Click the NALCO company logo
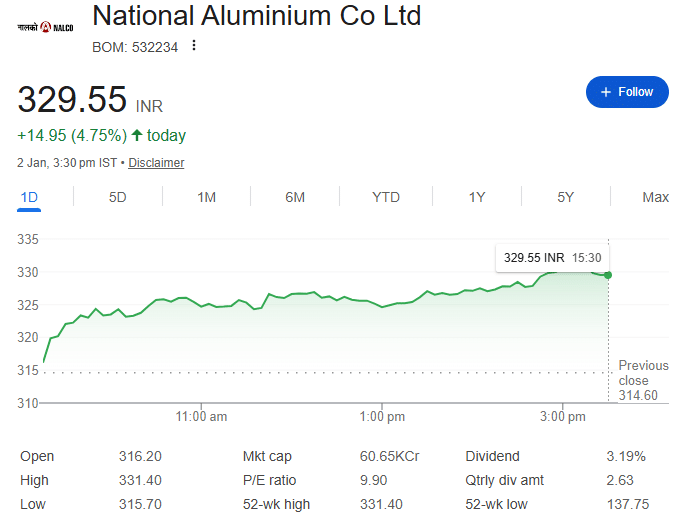This screenshot has height=532, width=681. (45, 26)
